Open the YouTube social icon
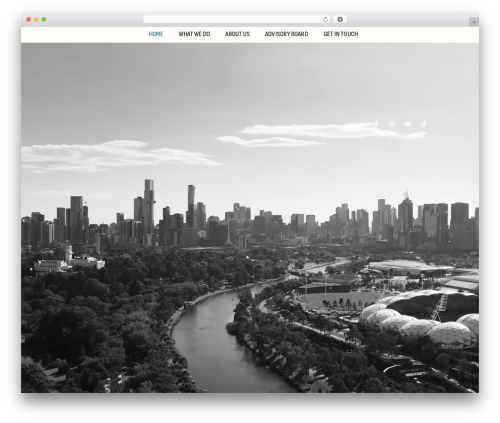 (x=408, y=124)
